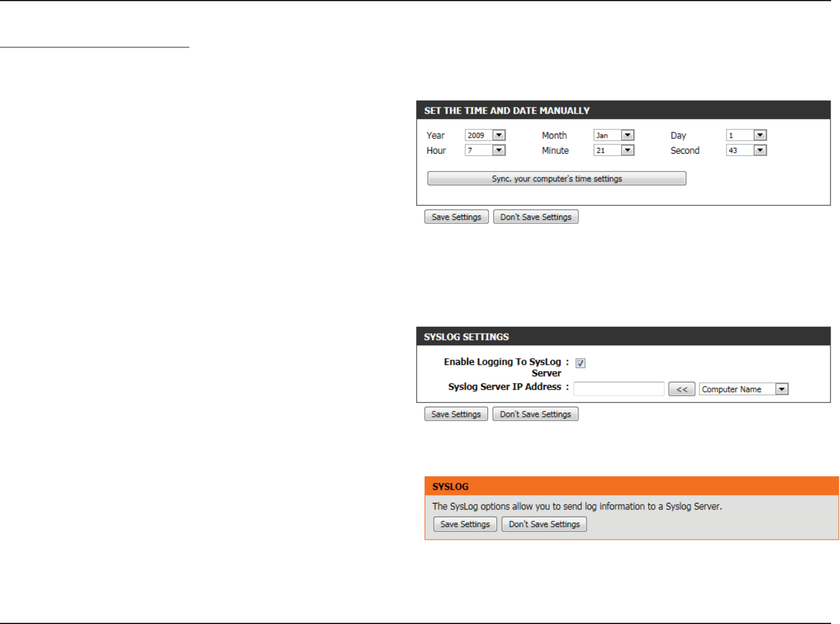Focus the Syslog Server IP Address field
Screen dimensions: 840x624
[x=619, y=389]
